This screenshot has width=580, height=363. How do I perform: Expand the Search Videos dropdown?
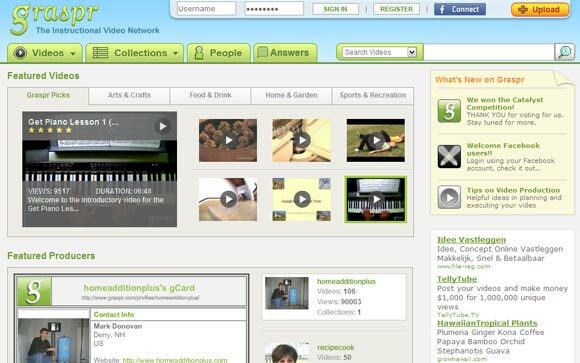click(379, 52)
